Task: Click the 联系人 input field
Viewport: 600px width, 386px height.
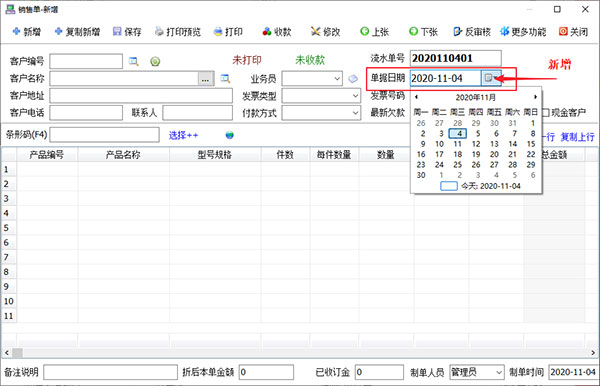Action: coord(197,113)
